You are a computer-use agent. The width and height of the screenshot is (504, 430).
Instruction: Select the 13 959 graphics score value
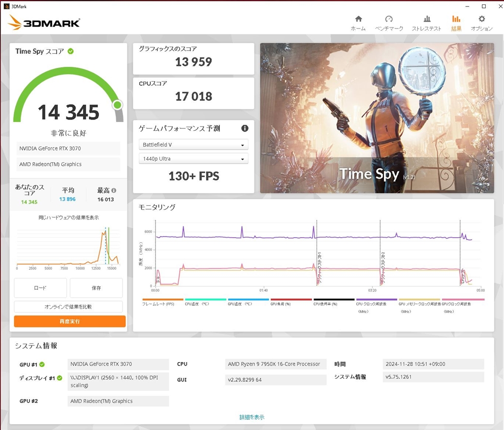click(x=193, y=61)
